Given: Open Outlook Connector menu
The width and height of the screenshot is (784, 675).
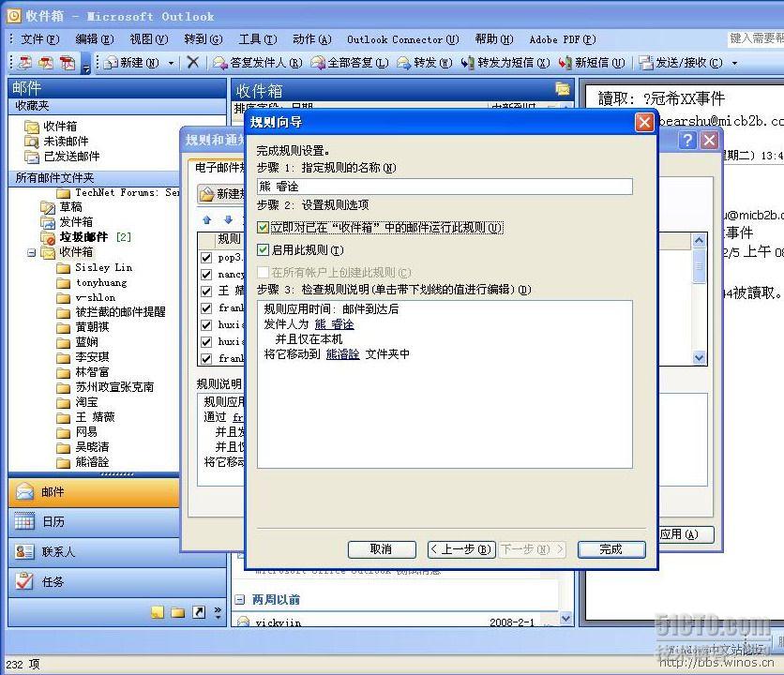Looking at the screenshot, I should click(x=403, y=39).
